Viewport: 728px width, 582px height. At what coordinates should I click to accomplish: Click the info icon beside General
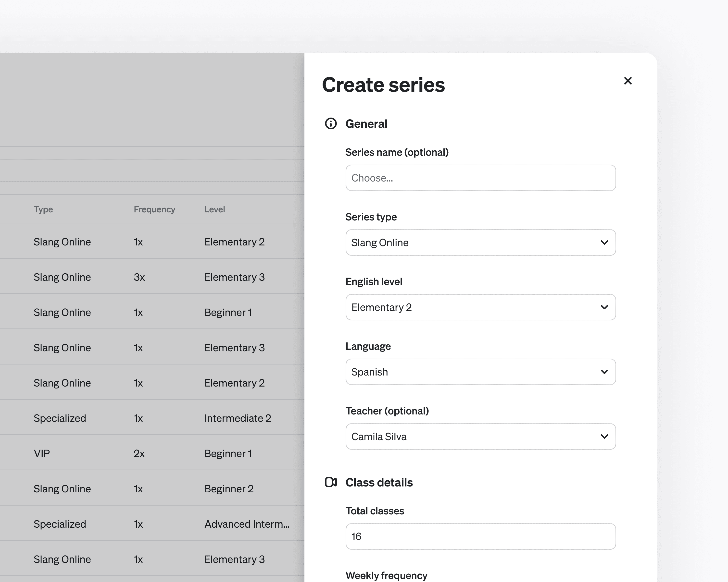pyautogui.click(x=331, y=124)
